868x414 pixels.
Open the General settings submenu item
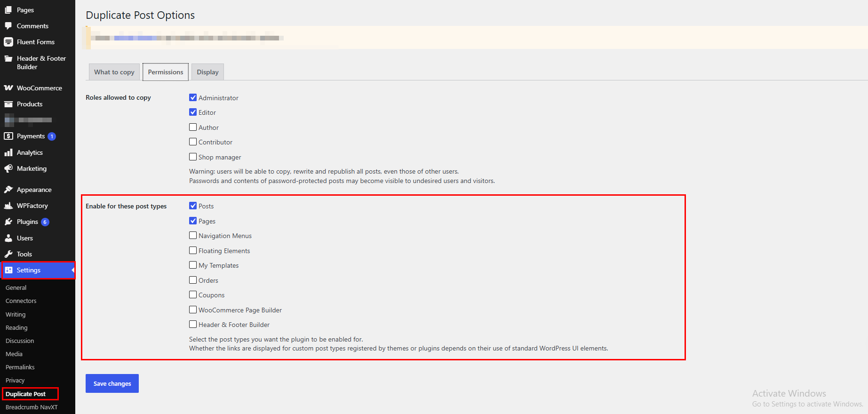point(16,287)
